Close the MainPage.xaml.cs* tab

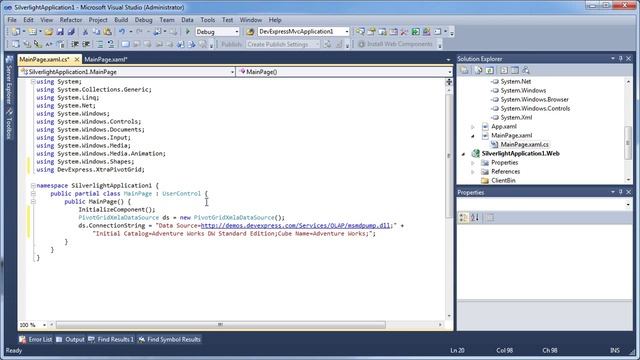tap(77, 60)
